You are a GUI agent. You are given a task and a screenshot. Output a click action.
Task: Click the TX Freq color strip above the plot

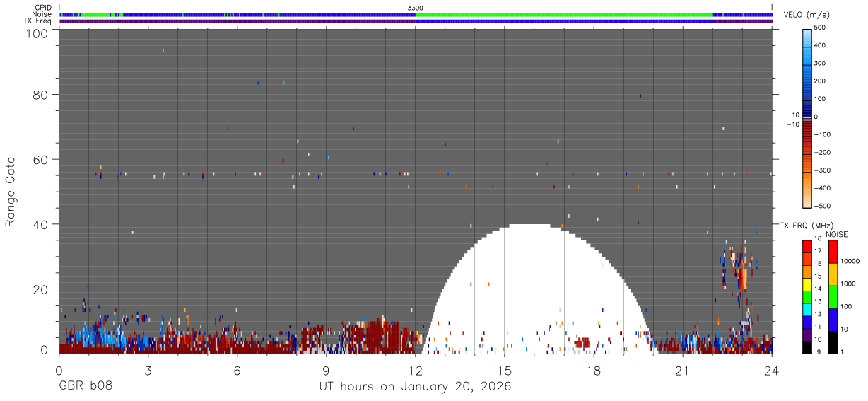point(416,21)
